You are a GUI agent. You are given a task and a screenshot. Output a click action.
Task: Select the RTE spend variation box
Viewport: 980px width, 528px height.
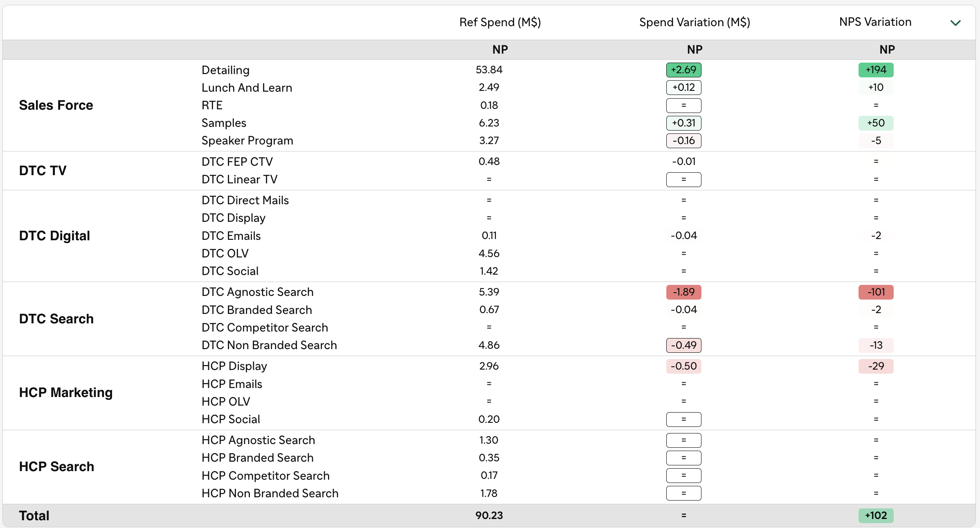coord(683,106)
